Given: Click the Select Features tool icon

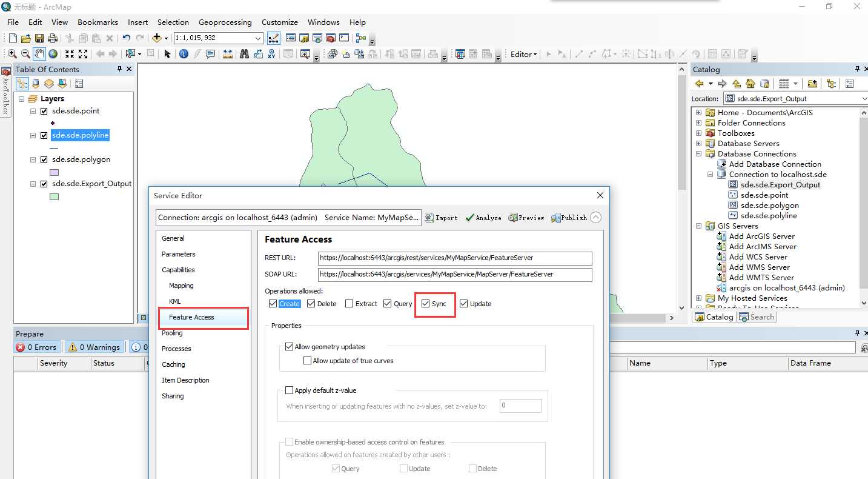Looking at the screenshot, I should pos(130,54).
